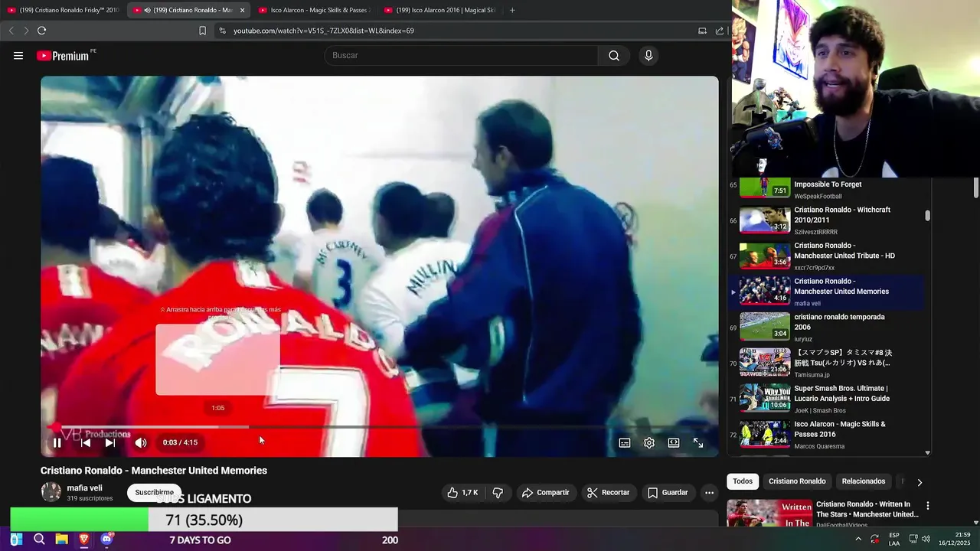Pause the video with the player pause button
Viewport: 980px width, 551px height.
click(x=57, y=442)
